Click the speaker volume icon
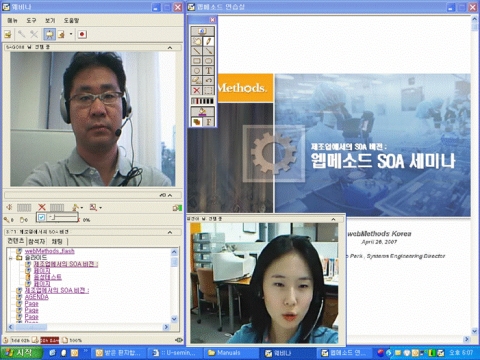Image resolution: width=480 pixels, height=360 pixels. 9,207
